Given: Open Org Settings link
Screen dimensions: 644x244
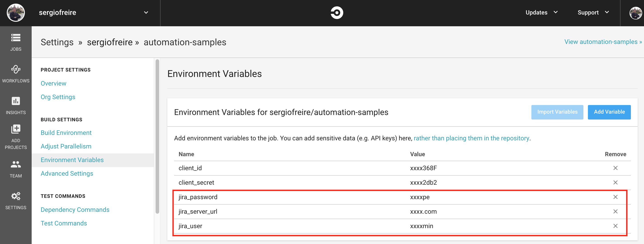Looking at the screenshot, I should [58, 97].
